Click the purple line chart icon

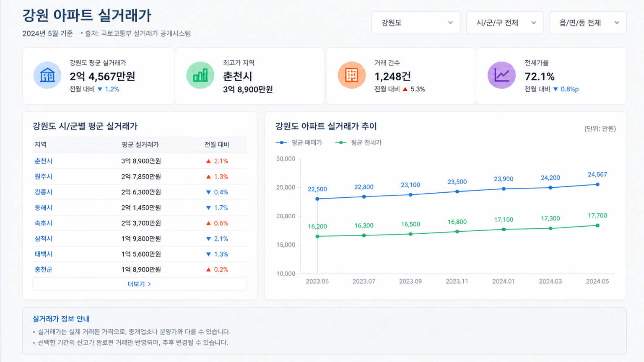(x=501, y=75)
